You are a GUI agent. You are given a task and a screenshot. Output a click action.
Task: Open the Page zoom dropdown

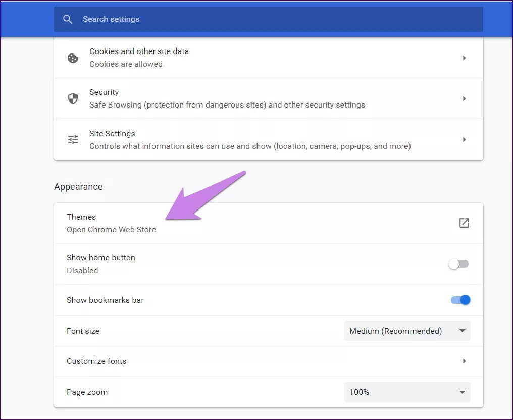pos(407,392)
